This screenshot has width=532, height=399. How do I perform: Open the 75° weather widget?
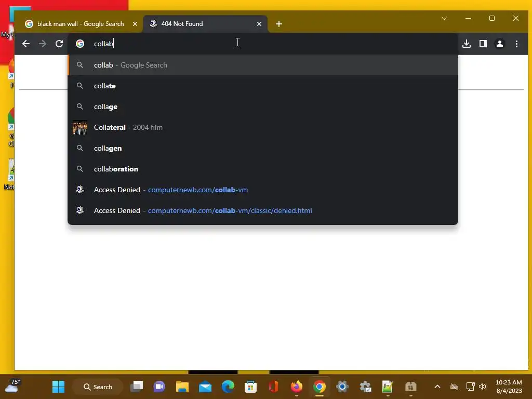(x=12, y=386)
